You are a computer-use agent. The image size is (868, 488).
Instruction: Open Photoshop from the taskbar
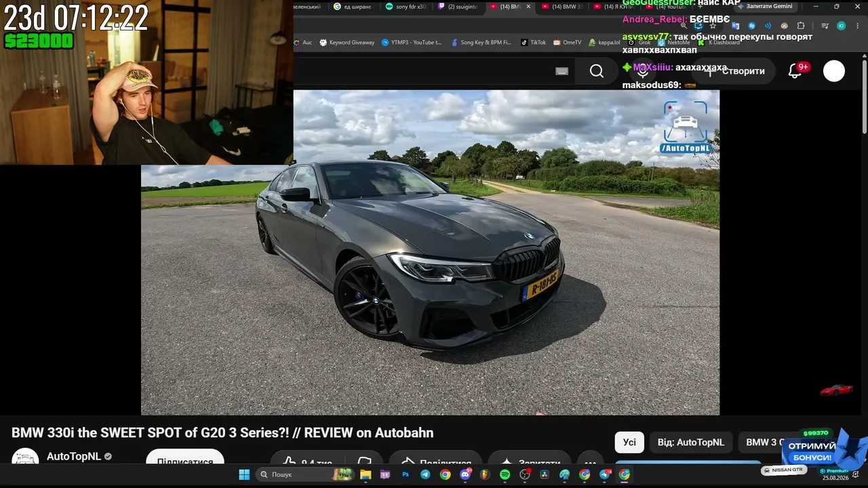tap(406, 474)
